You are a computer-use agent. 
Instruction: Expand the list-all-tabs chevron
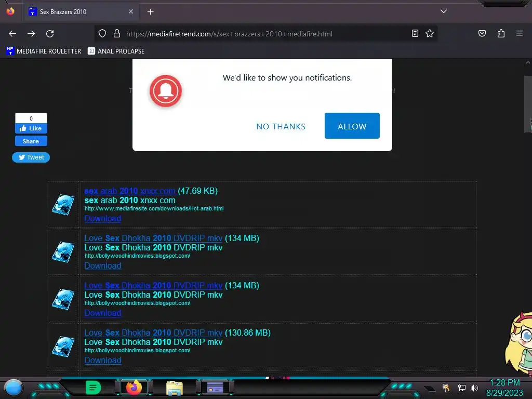(444, 11)
